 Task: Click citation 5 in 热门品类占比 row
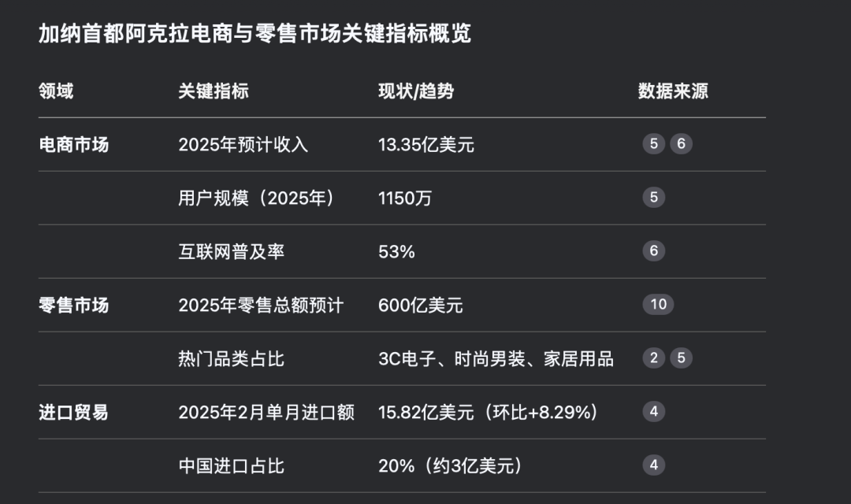[x=681, y=358]
